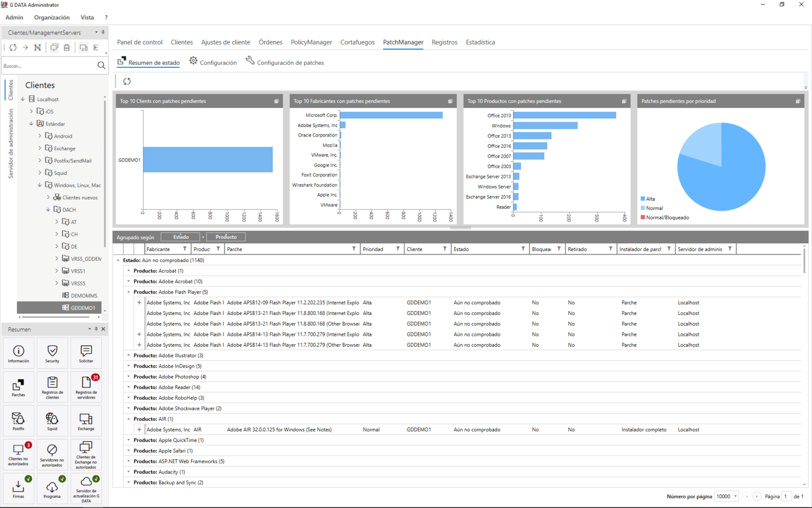Collapse the DACH group node
Image resolution: width=812 pixels, height=508 pixels.
(48, 209)
